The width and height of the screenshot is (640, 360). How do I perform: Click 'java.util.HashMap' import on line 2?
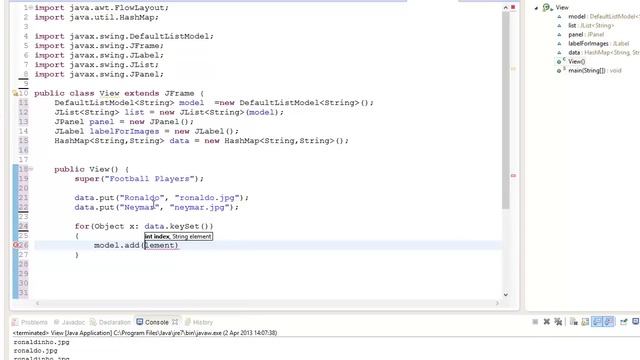(112, 18)
